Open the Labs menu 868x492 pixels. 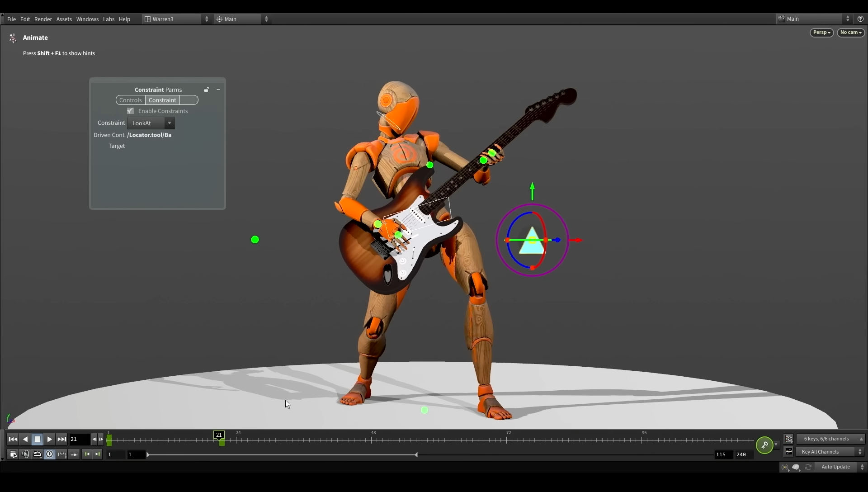(108, 19)
